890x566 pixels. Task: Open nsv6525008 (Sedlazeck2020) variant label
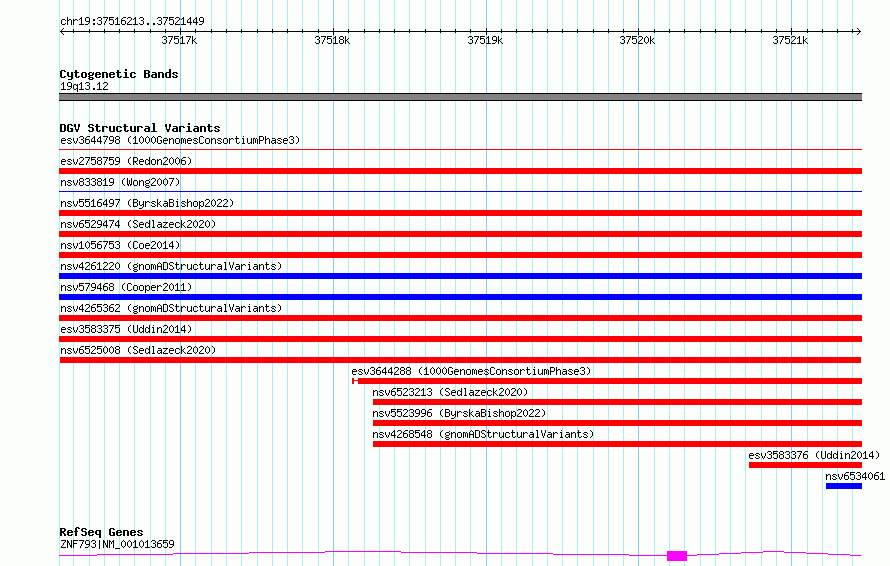138,350
